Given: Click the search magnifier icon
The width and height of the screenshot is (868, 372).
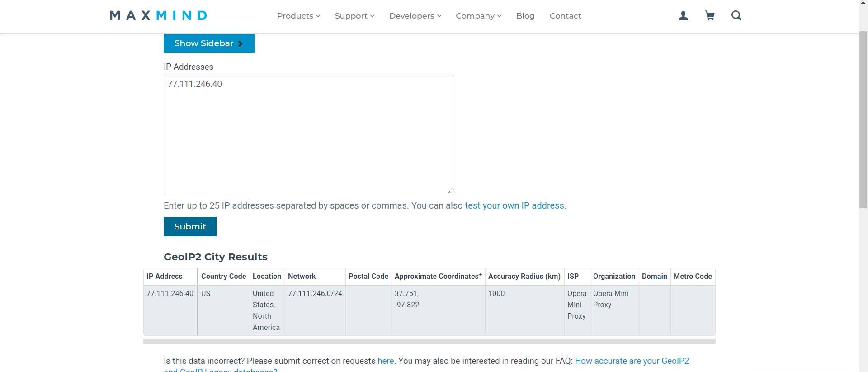Looking at the screenshot, I should tap(736, 16).
